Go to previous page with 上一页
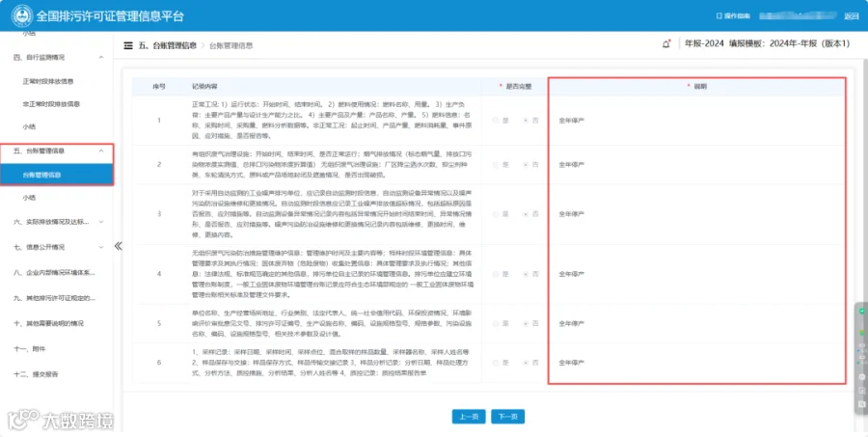 point(469,417)
